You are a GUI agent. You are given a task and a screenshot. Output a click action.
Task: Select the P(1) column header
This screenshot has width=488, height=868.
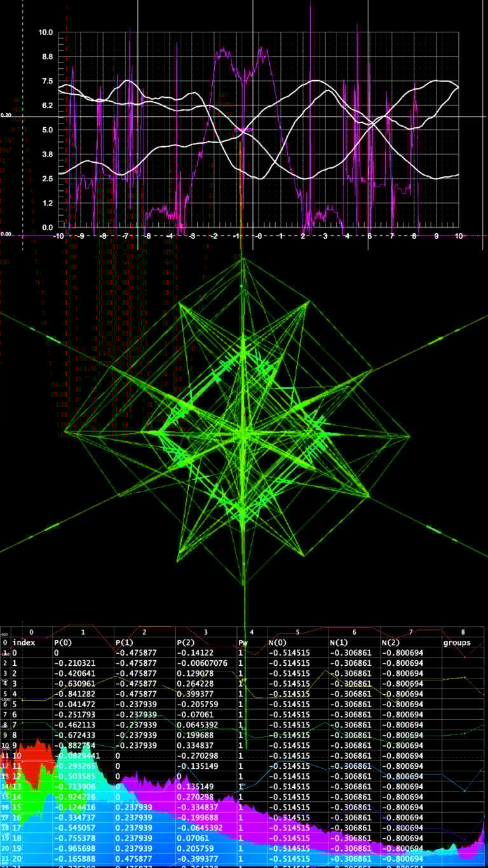click(x=126, y=642)
